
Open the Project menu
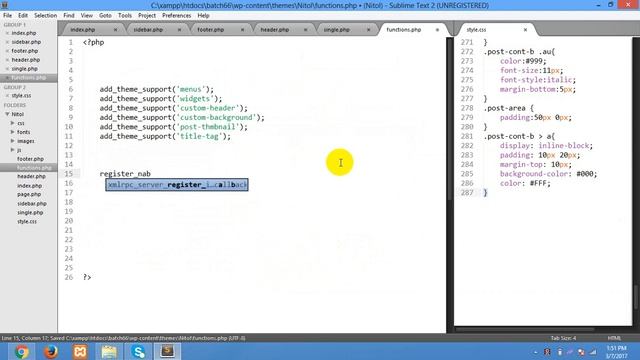click(x=147, y=16)
